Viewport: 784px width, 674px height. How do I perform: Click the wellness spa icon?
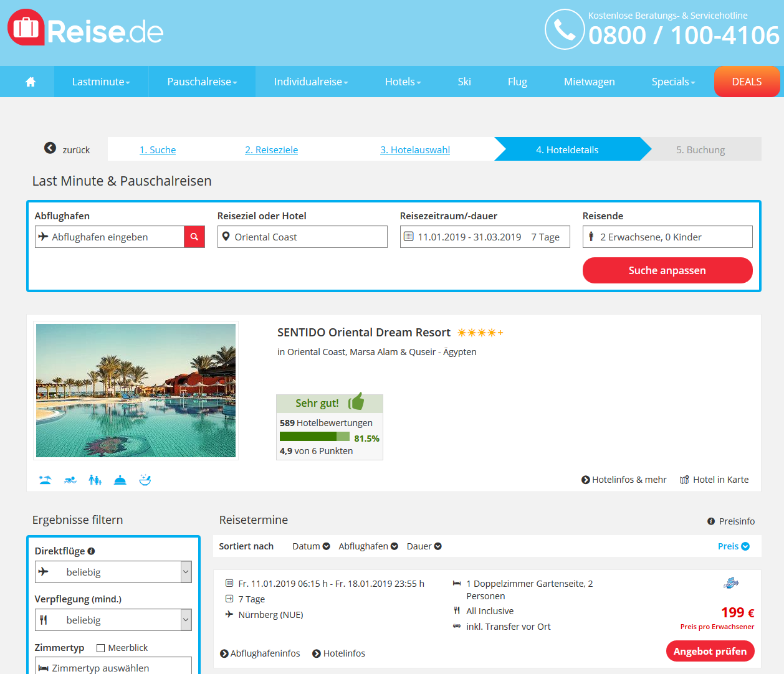point(145,480)
